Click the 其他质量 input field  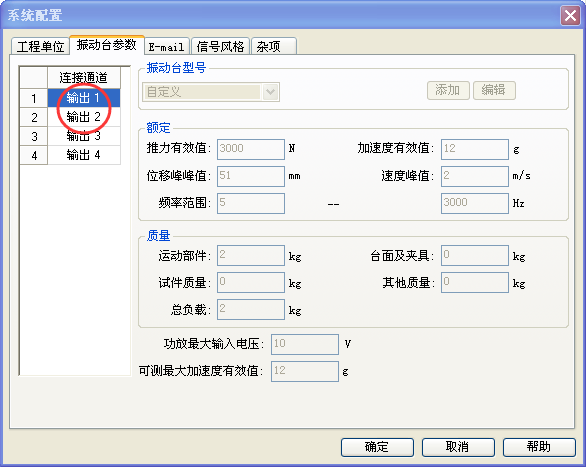coord(475,282)
